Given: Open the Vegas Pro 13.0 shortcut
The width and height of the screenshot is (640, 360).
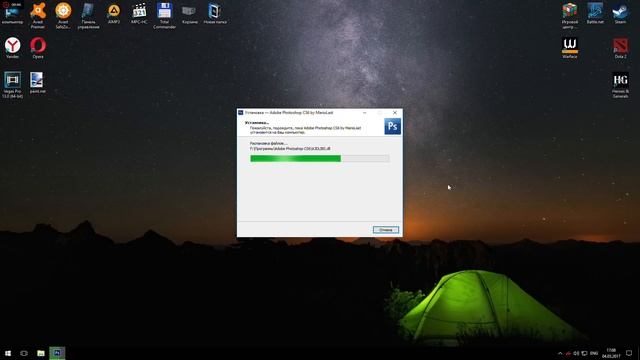Looking at the screenshot, I should (x=12, y=84).
